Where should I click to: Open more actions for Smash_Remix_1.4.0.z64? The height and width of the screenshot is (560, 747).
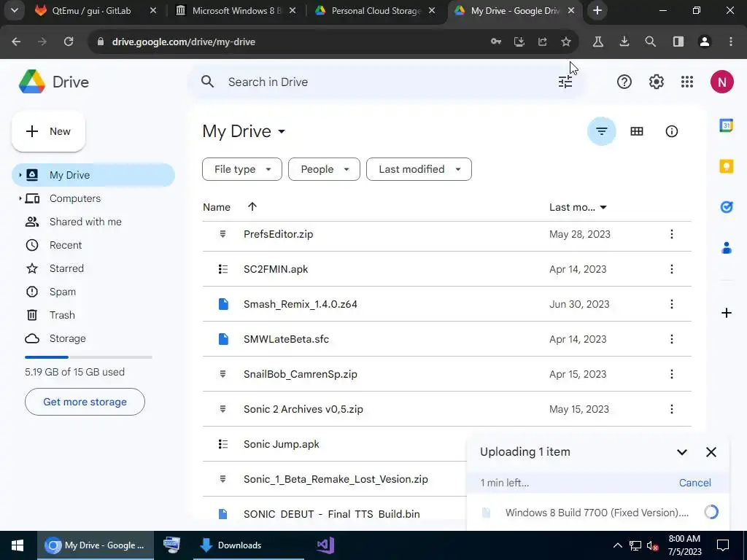pos(671,304)
